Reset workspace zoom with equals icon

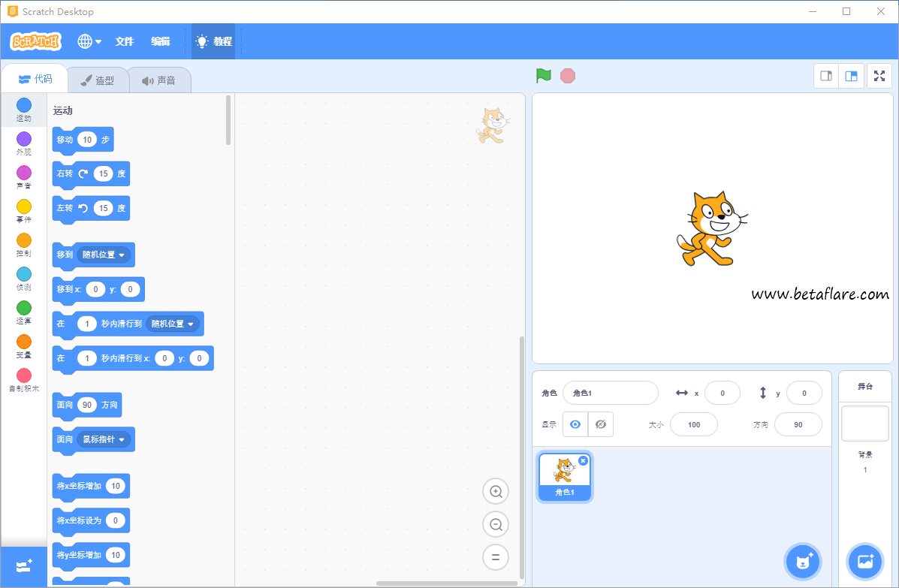tap(496, 557)
